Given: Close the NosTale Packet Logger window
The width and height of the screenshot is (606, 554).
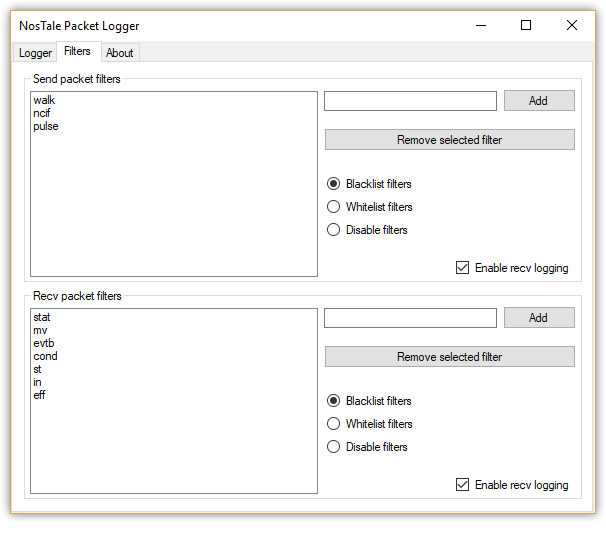Looking at the screenshot, I should coord(572,26).
